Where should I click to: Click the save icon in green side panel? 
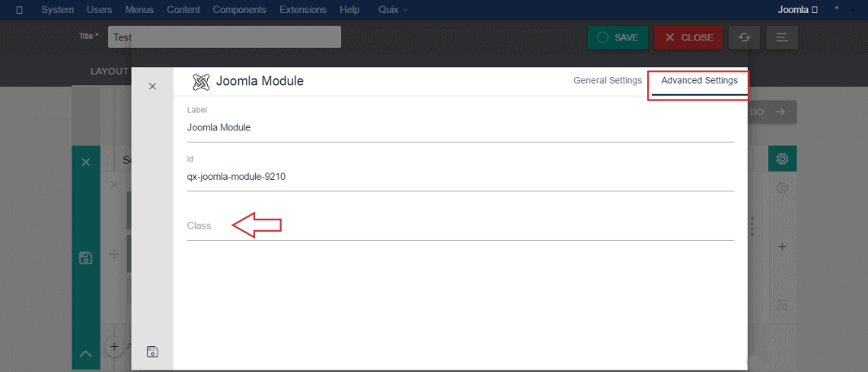click(86, 258)
